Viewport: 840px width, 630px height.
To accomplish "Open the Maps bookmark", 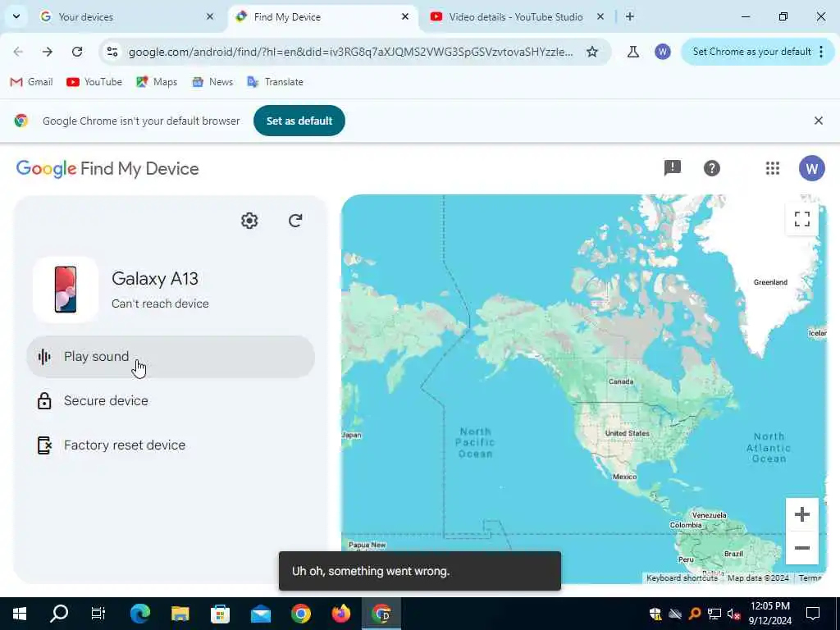I will pyautogui.click(x=157, y=82).
